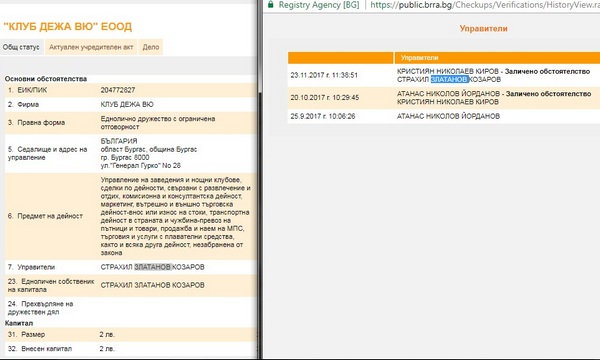Click row label 6. Предмет на дейност
600x360 pixels.
tap(45, 216)
